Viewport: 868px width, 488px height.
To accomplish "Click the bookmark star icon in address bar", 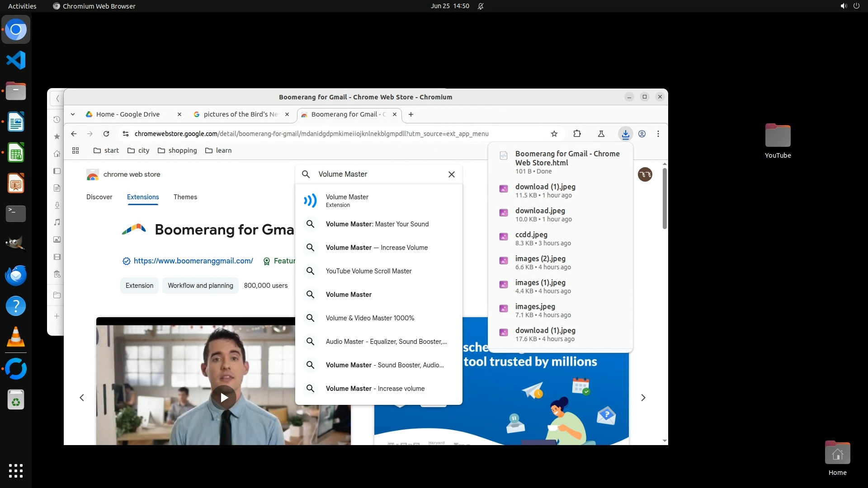I will coord(554,134).
